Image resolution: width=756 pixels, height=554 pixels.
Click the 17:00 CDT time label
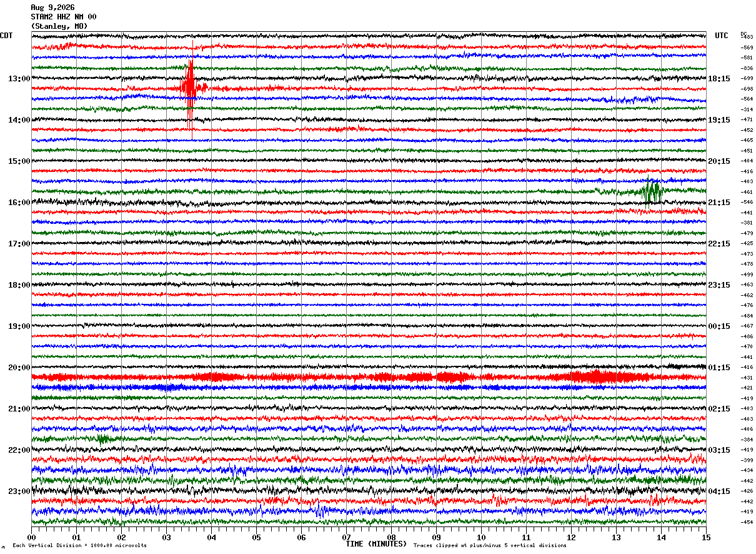[19, 244]
